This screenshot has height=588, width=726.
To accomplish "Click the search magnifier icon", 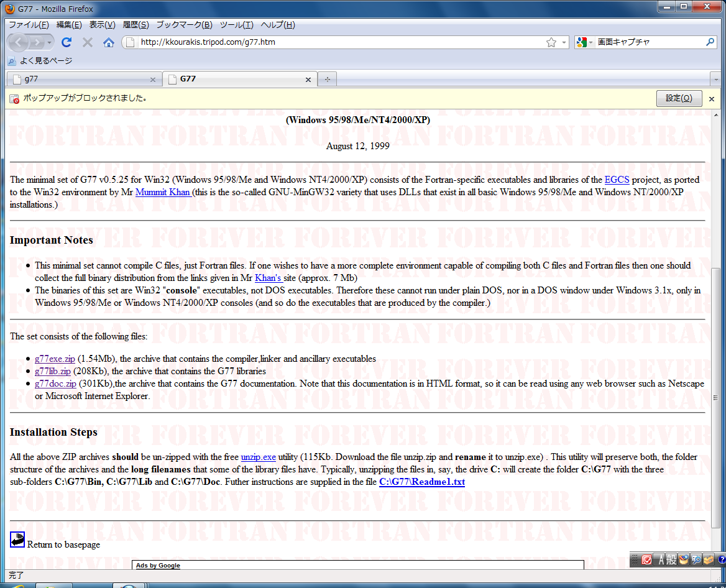I will point(710,42).
